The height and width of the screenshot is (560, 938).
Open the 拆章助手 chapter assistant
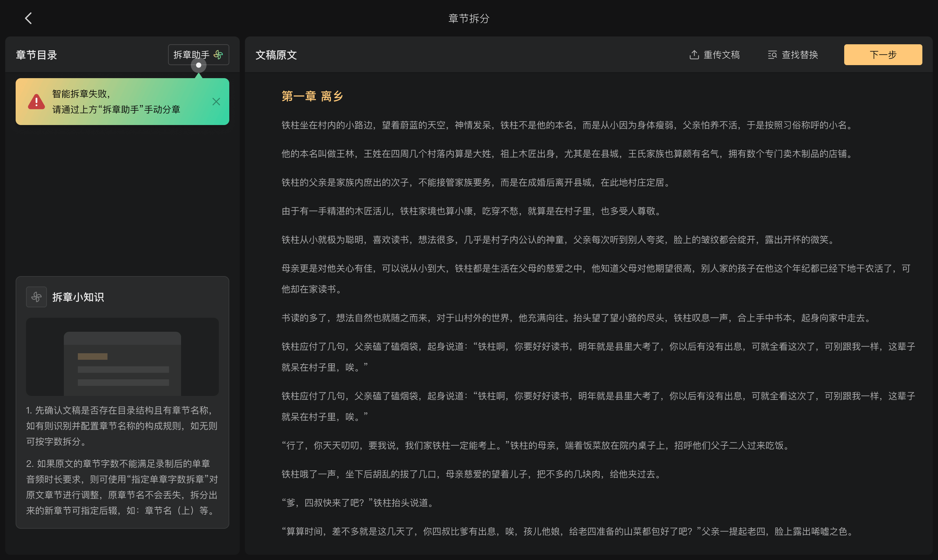click(198, 55)
